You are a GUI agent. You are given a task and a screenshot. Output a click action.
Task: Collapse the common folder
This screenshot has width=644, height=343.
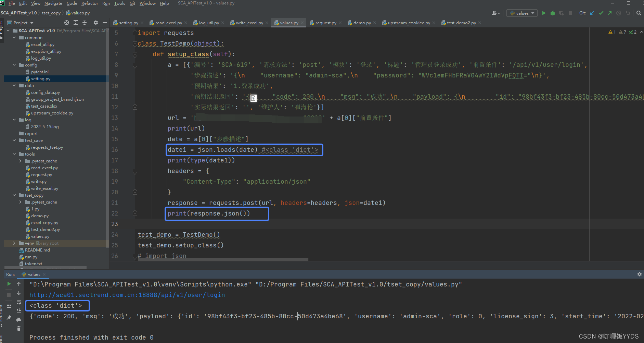14,38
